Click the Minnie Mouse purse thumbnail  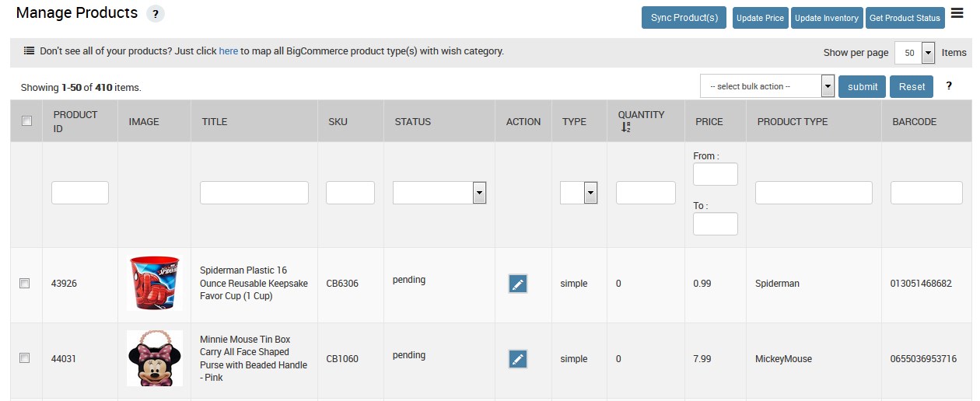pyautogui.click(x=154, y=358)
